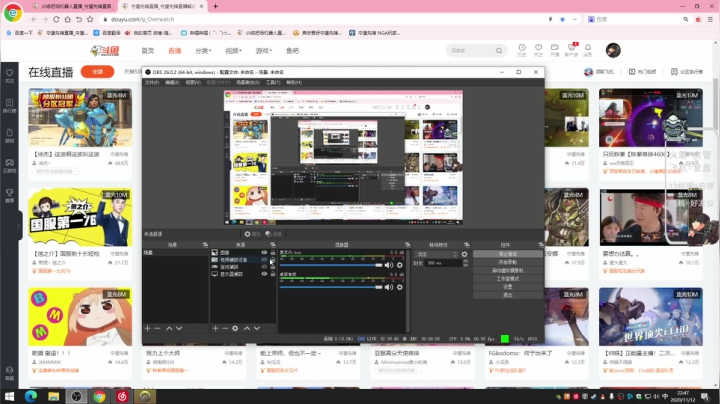Open 滤镜 filters button above source list

click(274, 234)
